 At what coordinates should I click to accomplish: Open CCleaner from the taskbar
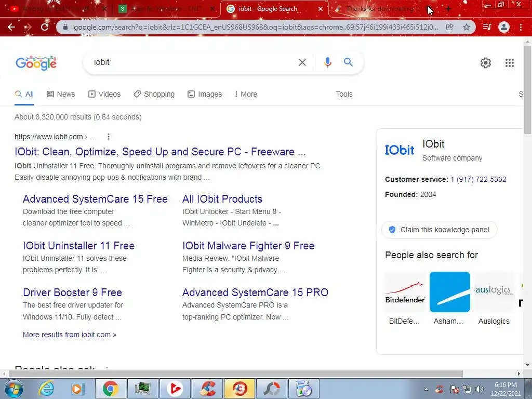tap(208, 389)
